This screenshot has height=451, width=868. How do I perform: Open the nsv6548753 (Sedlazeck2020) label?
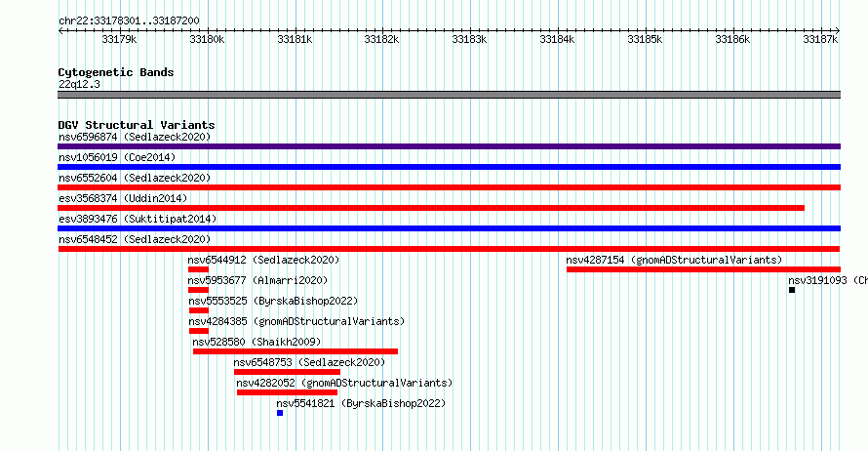coord(309,362)
